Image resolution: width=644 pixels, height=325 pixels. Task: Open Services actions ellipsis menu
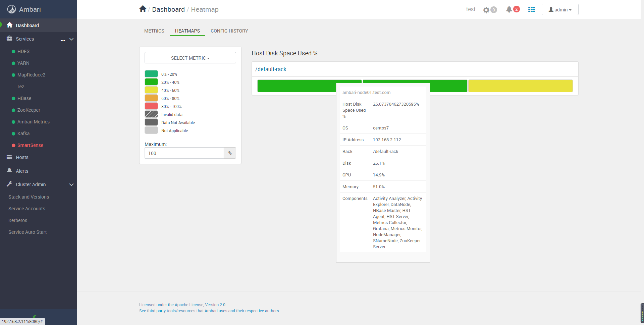tap(63, 40)
